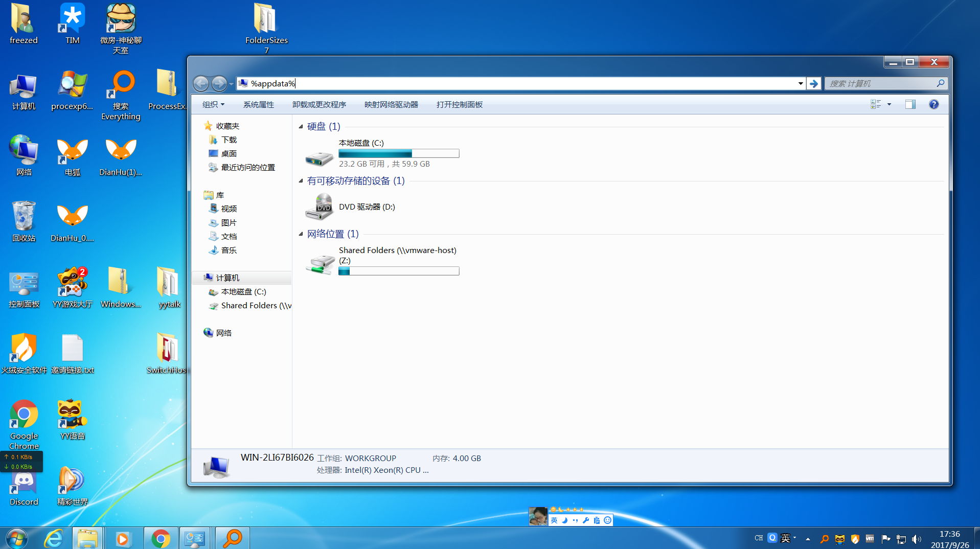Open Internet Explorer from the taskbar

tap(54, 538)
